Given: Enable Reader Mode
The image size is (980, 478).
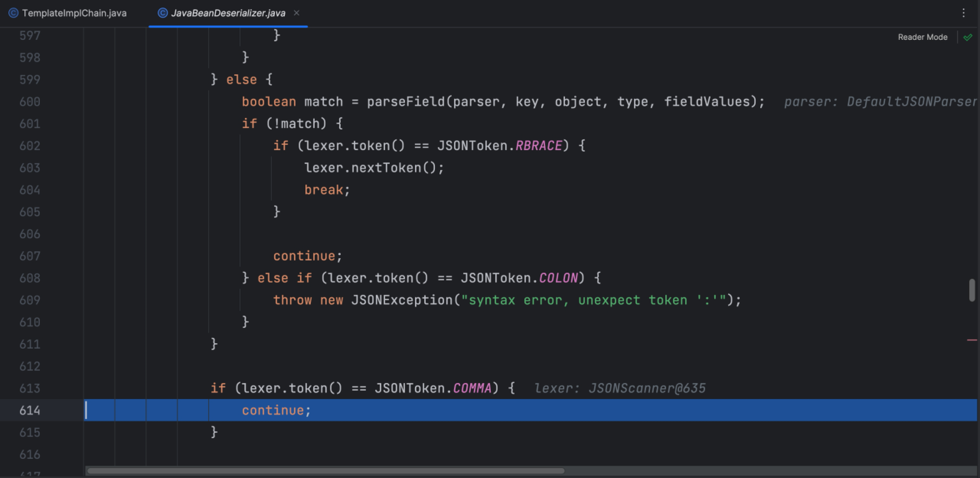Looking at the screenshot, I should pos(923,37).
